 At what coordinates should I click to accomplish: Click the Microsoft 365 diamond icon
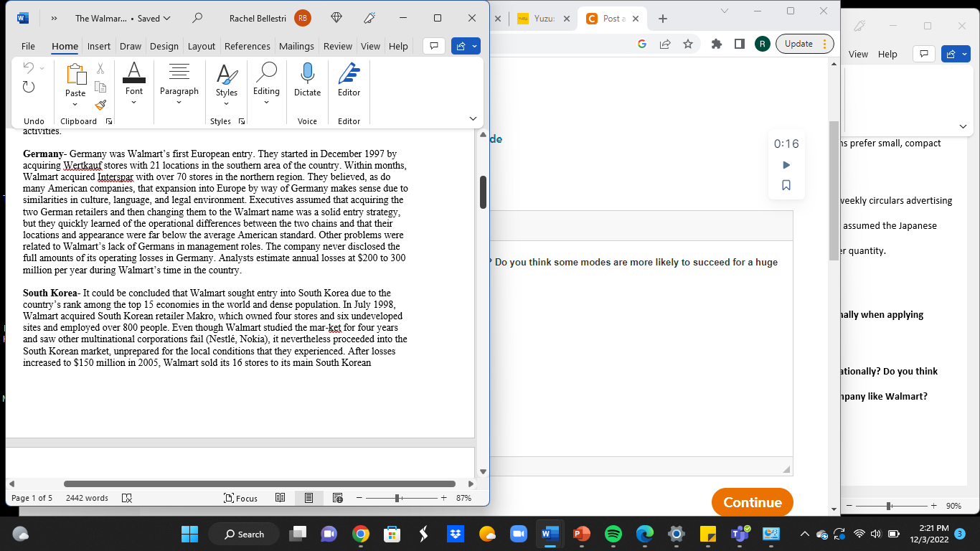coord(336,18)
